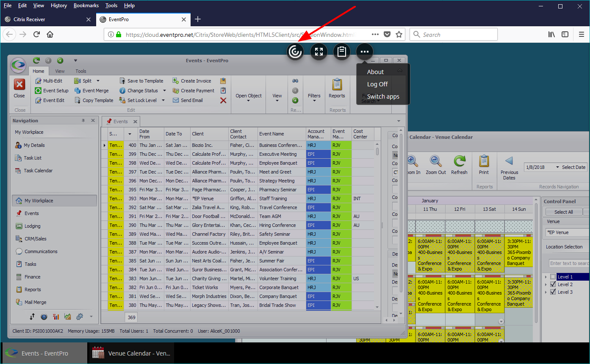Image resolution: width=590 pixels, height=364 pixels.
Task: Click up-down arrows icon in navigation footer
Action: (32, 317)
